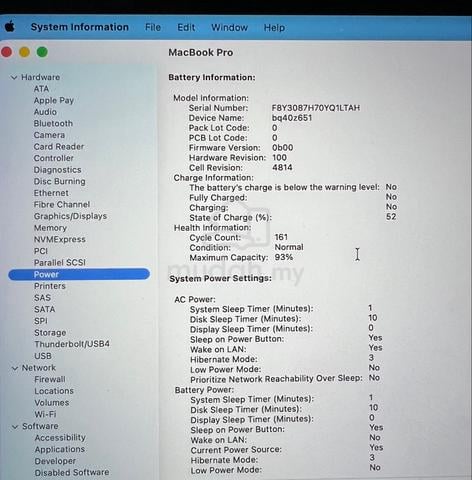The width and height of the screenshot is (472, 480).
Task: Select SATA in the sidebar
Action: click(45, 309)
